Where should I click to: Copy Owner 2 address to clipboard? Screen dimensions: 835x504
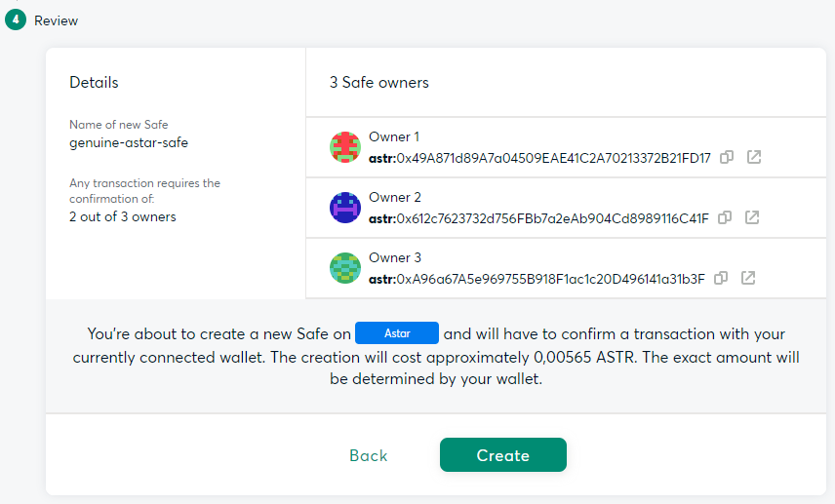click(x=725, y=217)
